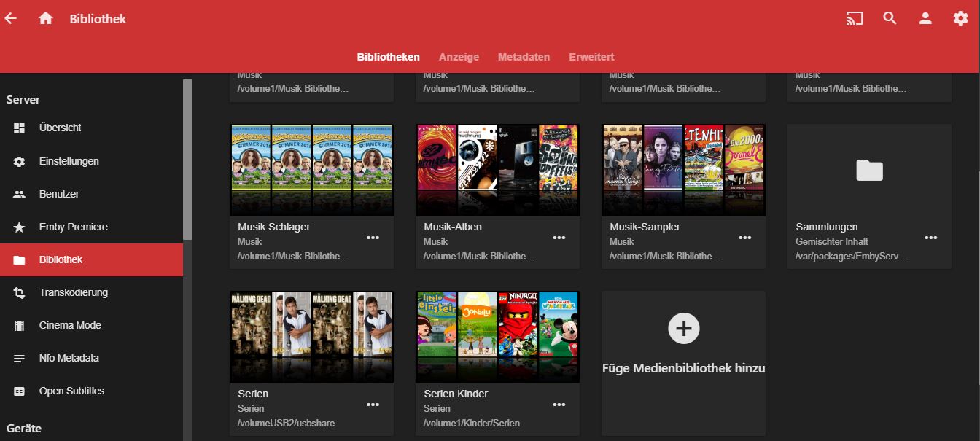Click the /volumeUSB2/usbshare path text
This screenshot has width=980, height=441.
[287, 423]
